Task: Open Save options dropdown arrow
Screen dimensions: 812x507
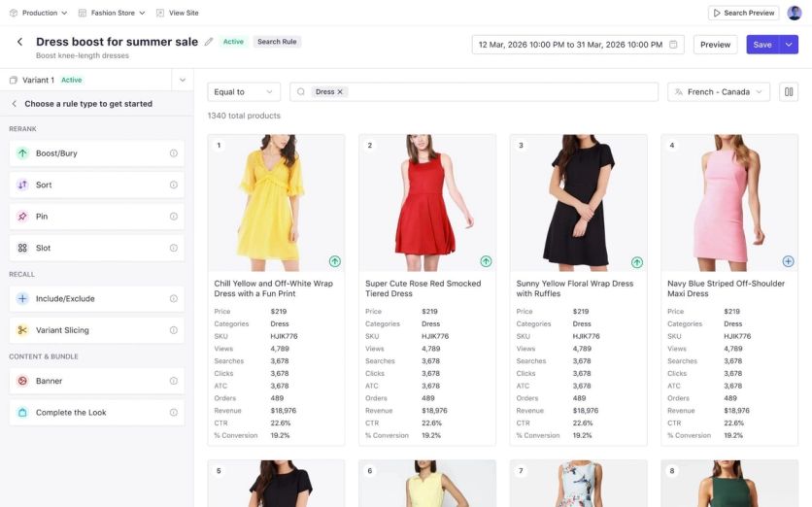Action: (x=788, y=45)
